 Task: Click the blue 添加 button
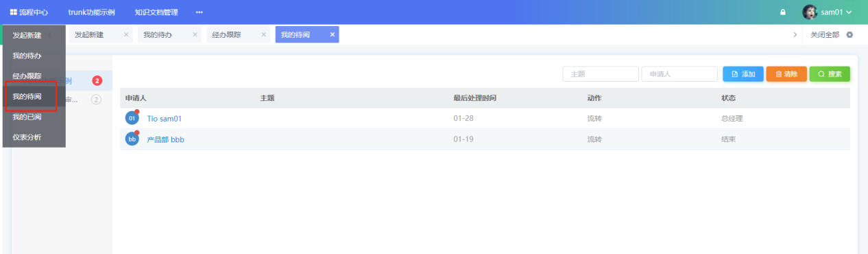click(743, 73)
